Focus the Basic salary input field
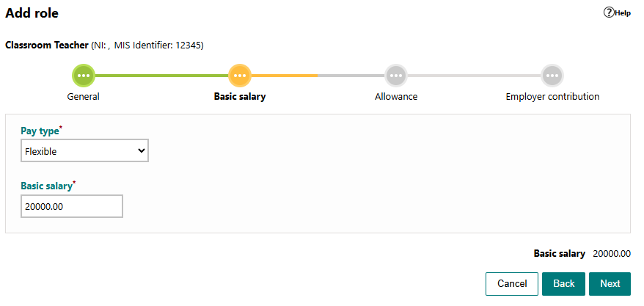 click(72, 206)
